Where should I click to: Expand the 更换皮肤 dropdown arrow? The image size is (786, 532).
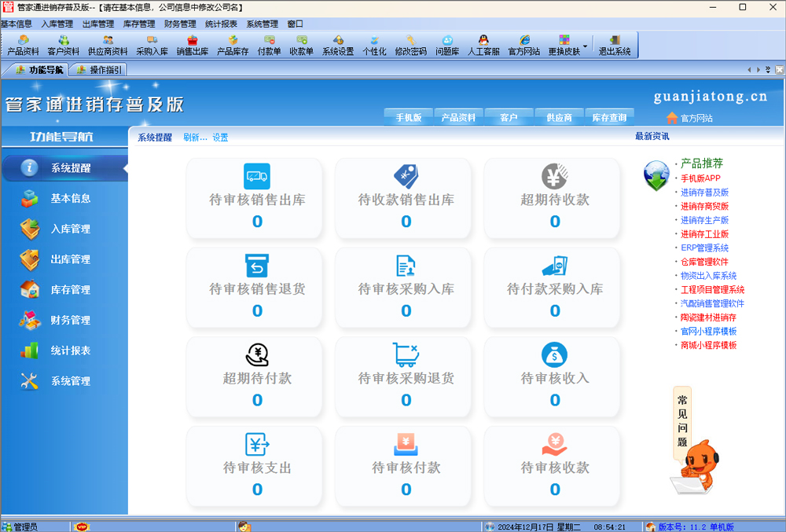point(585,46)
